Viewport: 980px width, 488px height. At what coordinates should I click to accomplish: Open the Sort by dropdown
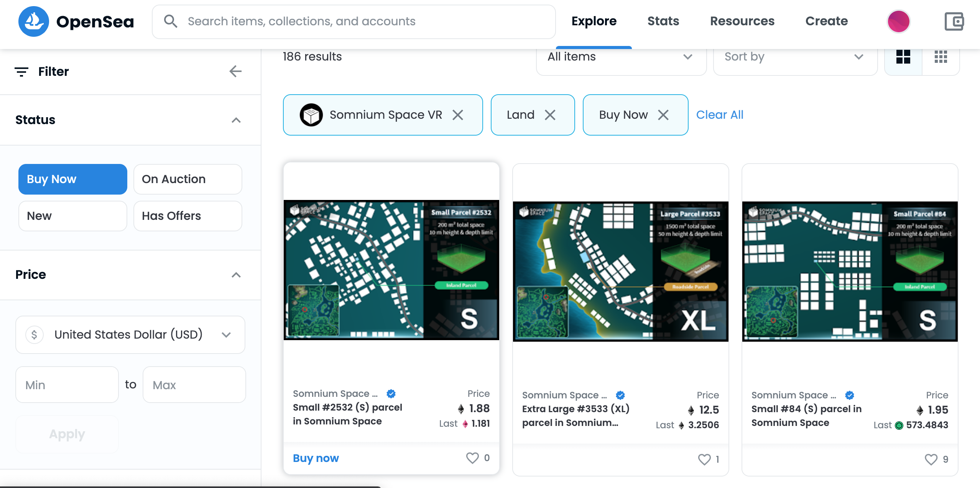(795, 57)
